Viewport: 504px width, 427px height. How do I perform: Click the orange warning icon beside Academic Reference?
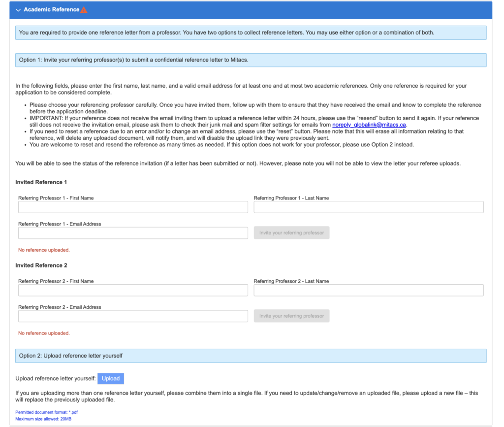84,10
